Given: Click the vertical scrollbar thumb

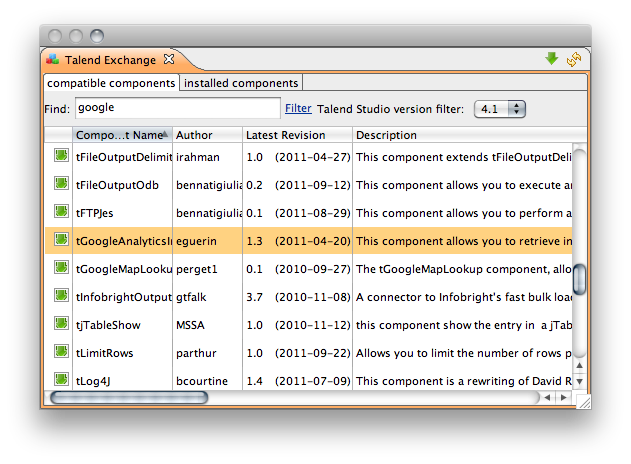Looking at the screenshot, I should coord(578,278).
